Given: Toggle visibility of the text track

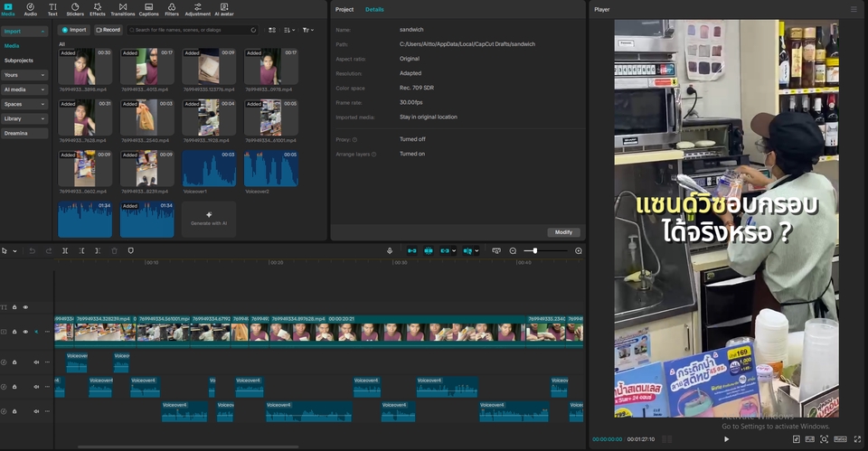Looking at the screenshot, I should [x=25, y=307].
